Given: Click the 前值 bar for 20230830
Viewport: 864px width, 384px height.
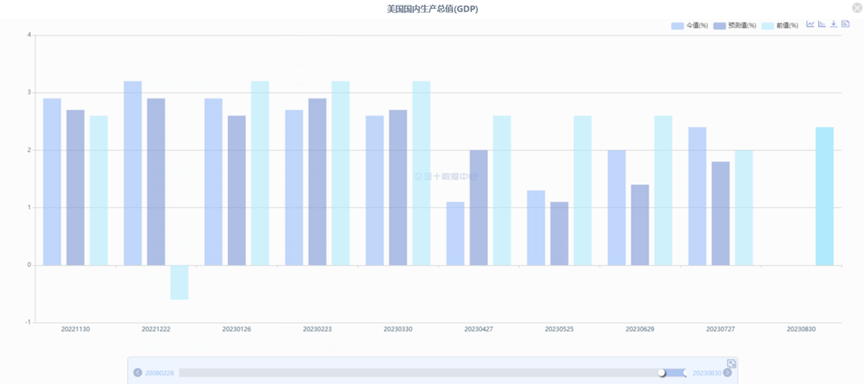Looking at the screenshot, I should [x=824, y=196].
